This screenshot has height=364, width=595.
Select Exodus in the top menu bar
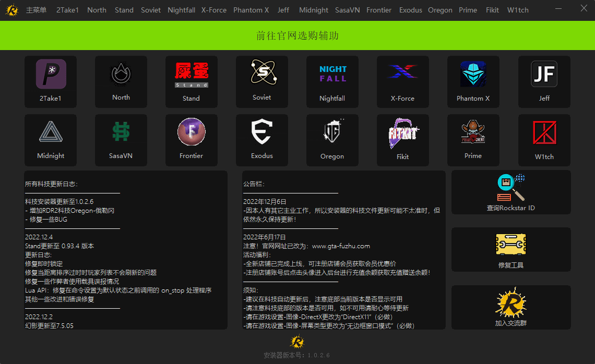tap(410, 10)
